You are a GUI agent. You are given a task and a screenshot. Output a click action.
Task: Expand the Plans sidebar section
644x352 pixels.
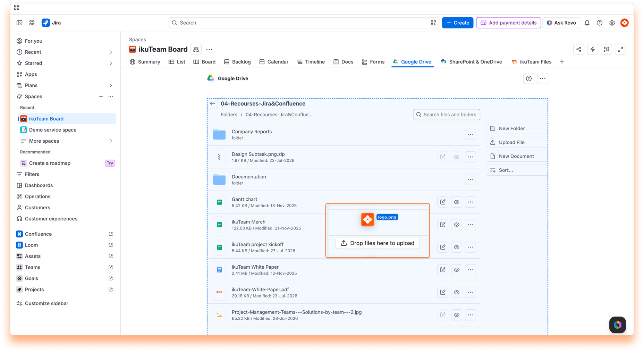click(x=111, y=85)
